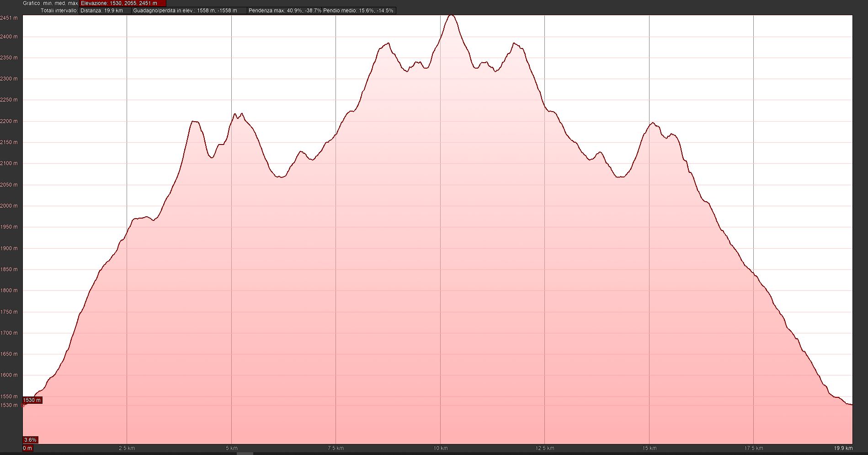Click the 0 m distance badge
Viewport: 868px width, 455px height.
click(28, 448)
